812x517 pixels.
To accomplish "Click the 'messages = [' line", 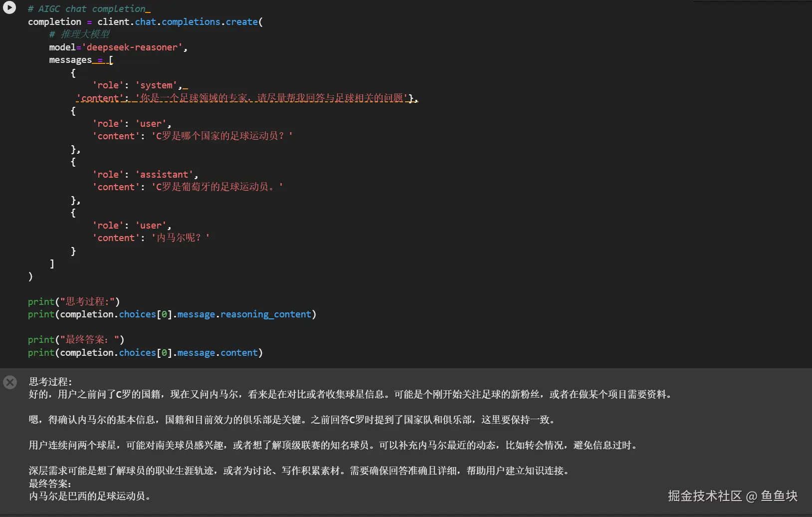I will (81, 60).
